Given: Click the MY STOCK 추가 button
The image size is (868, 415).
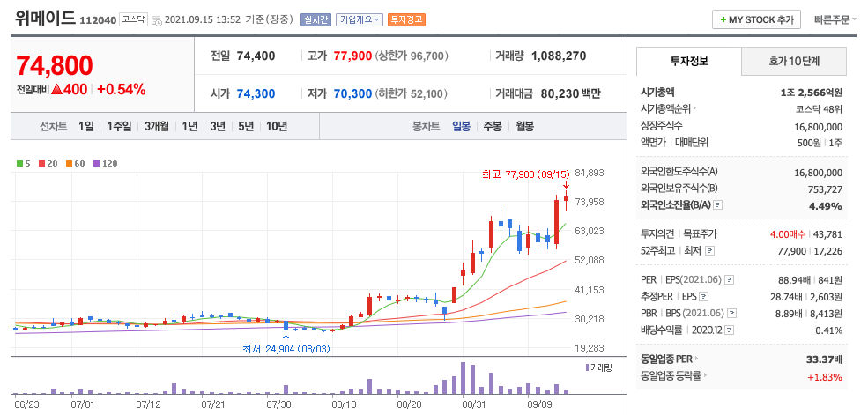Looking at the screenshot, I should 756,19.
